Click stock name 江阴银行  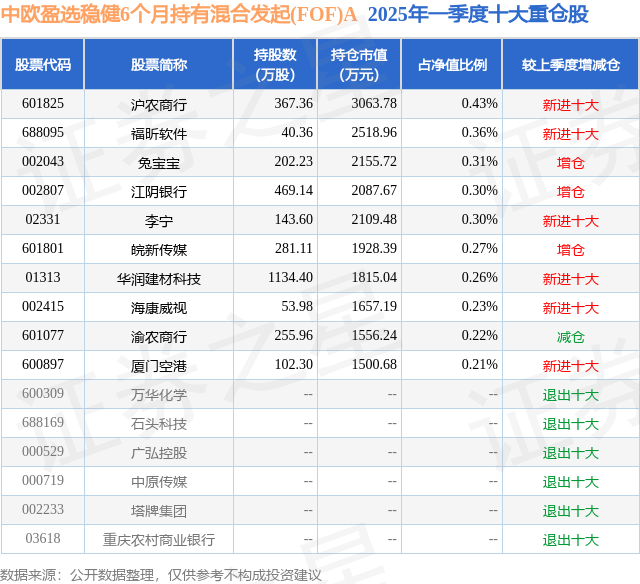[x=159, y=192]
